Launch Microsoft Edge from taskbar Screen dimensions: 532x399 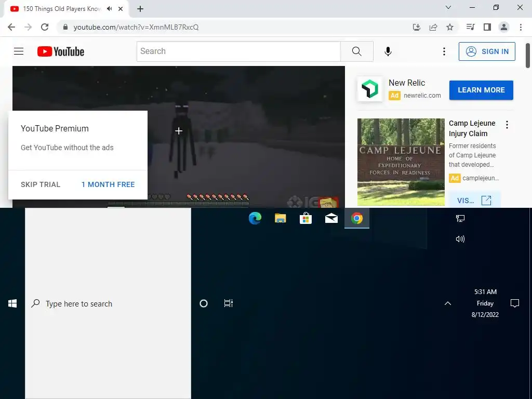pos(255,218)
